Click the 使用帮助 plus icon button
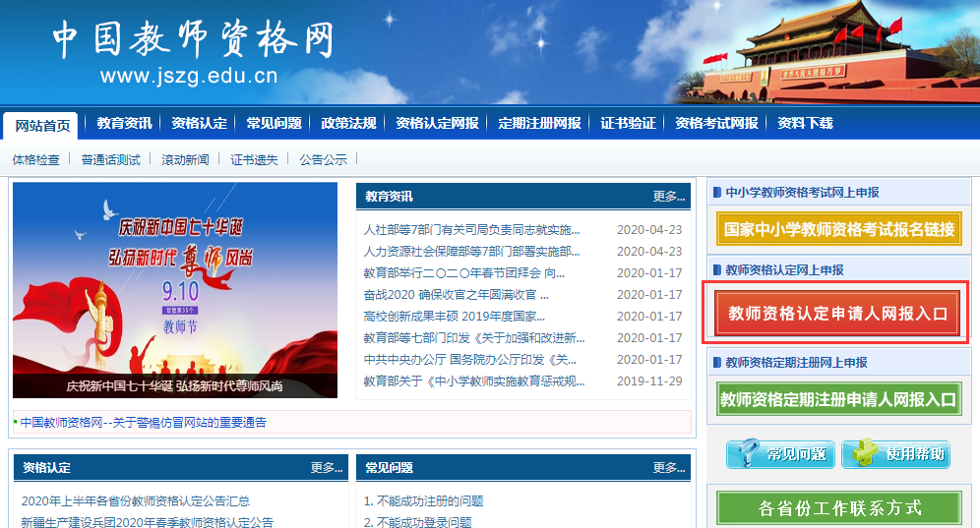The height and width of the screenshot is (528, 980). coord(895,454)
